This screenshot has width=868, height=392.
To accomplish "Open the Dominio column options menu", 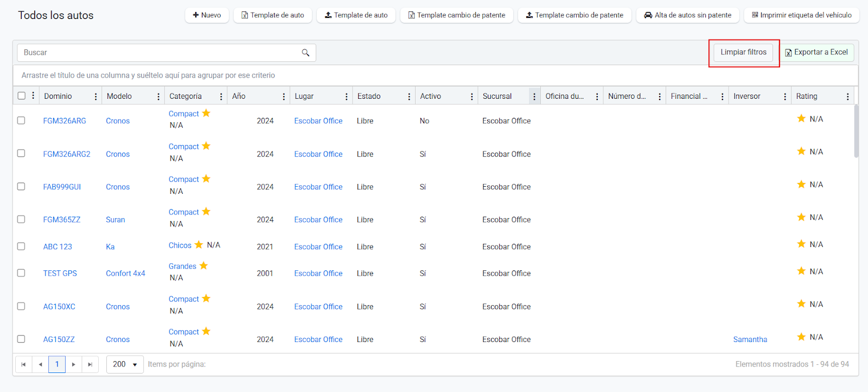I will 96,97.
